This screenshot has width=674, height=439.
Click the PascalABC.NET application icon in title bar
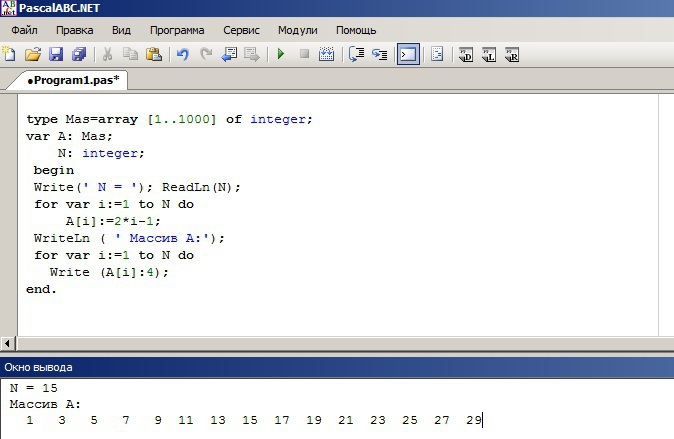pos(8,8)
